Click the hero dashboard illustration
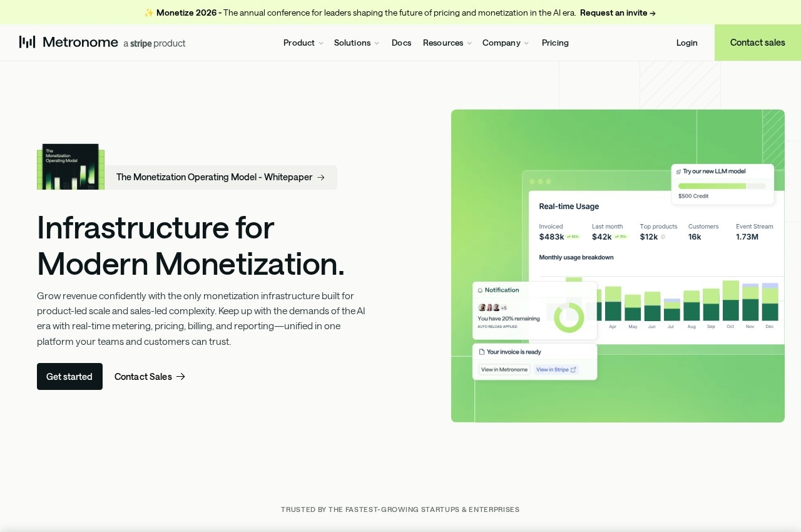Screen dimensions: 801x532 point(618,266)
